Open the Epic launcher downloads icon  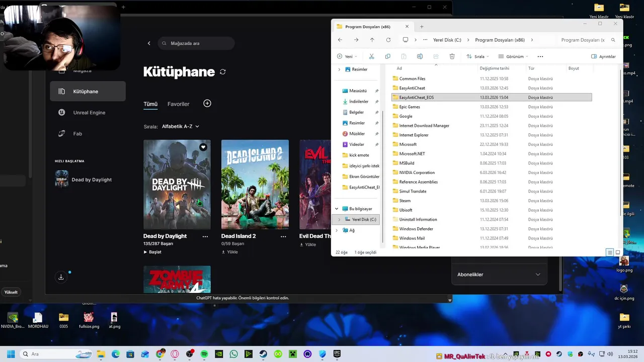pyautogui.click(x=61, y=277)
